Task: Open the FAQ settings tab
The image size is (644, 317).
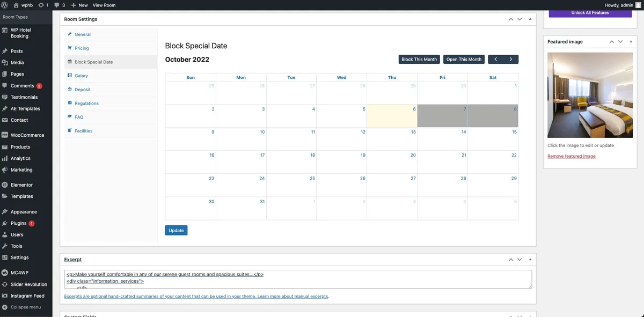Action: point(79,116)
